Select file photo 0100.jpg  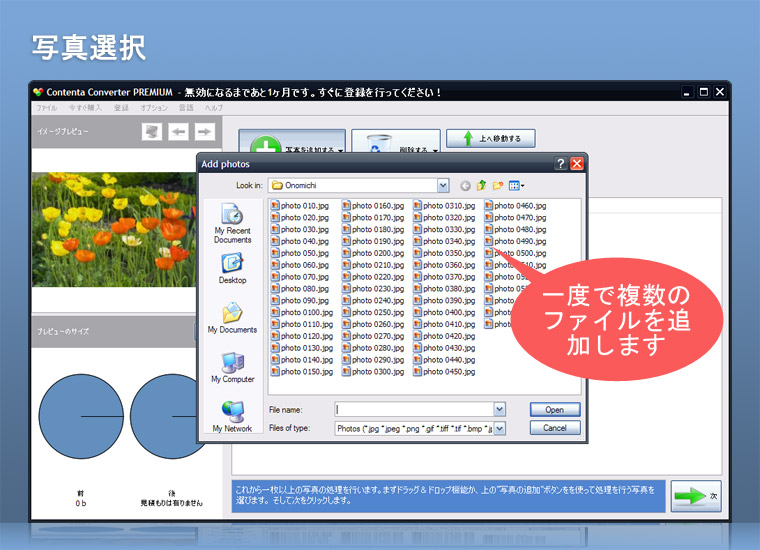coord(302,313)
